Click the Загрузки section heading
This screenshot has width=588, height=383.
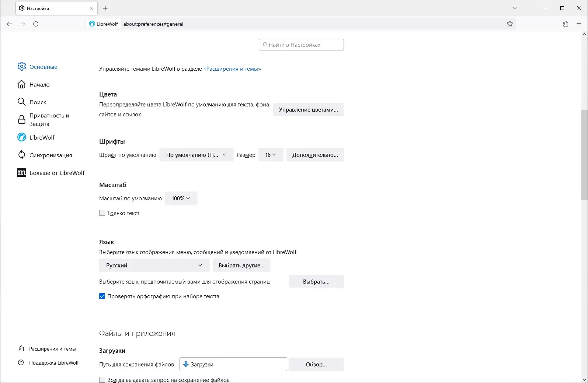pyautogui.click(x=112, y=351)
